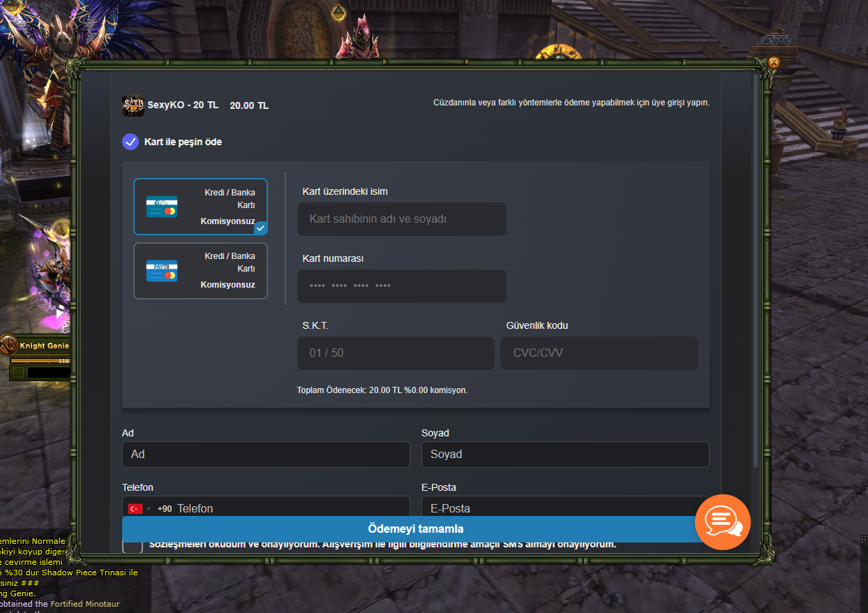Open the orange live chat bubble
Screen dimensions: 868x613
(x=722, y=522)
